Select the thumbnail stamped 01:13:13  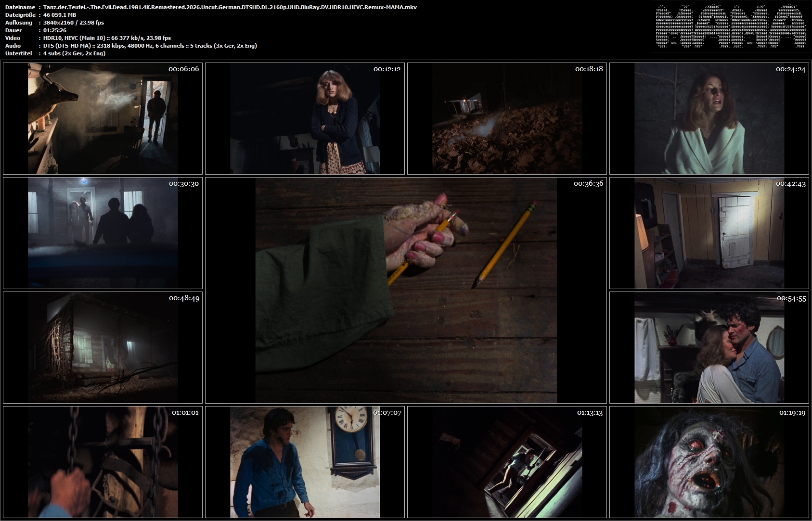click(507, 462)
